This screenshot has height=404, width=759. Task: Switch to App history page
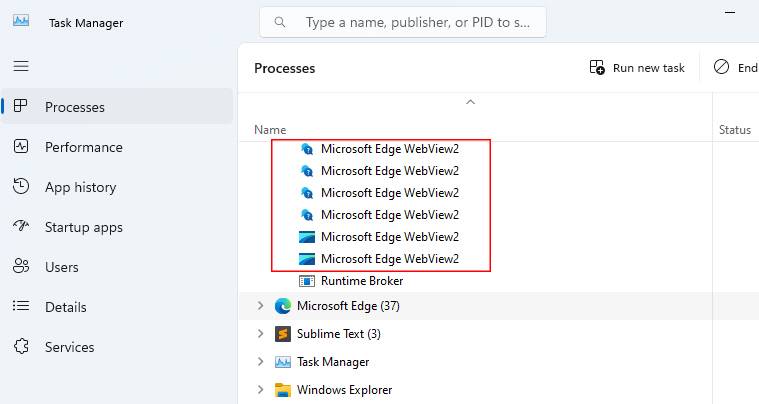[x=80, y=187]
